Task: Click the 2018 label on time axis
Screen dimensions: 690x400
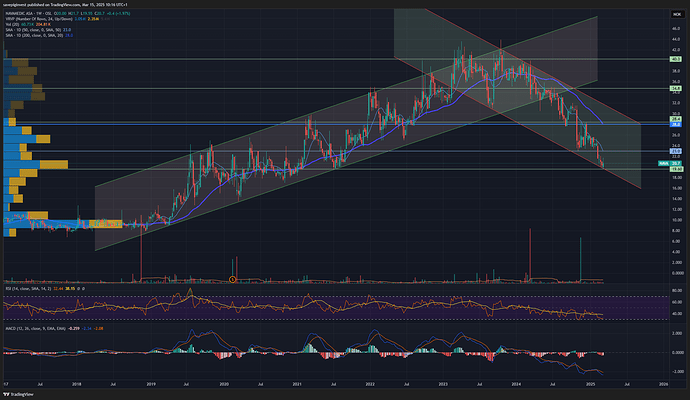Action: [77, 384]
